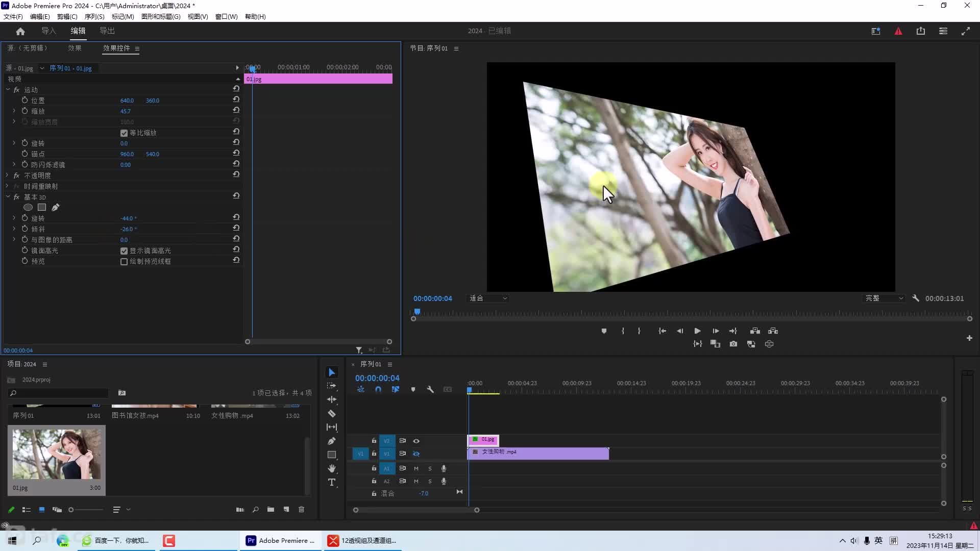The height and width of the screenshot is (551, 980).
Task: Expand the 缩放 property
Action: [14, 111]
